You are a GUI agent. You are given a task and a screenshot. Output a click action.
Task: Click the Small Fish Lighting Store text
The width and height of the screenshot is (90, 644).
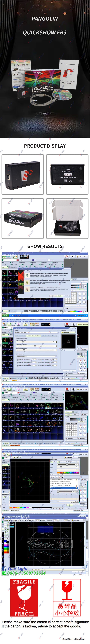(x=74, y=639)
